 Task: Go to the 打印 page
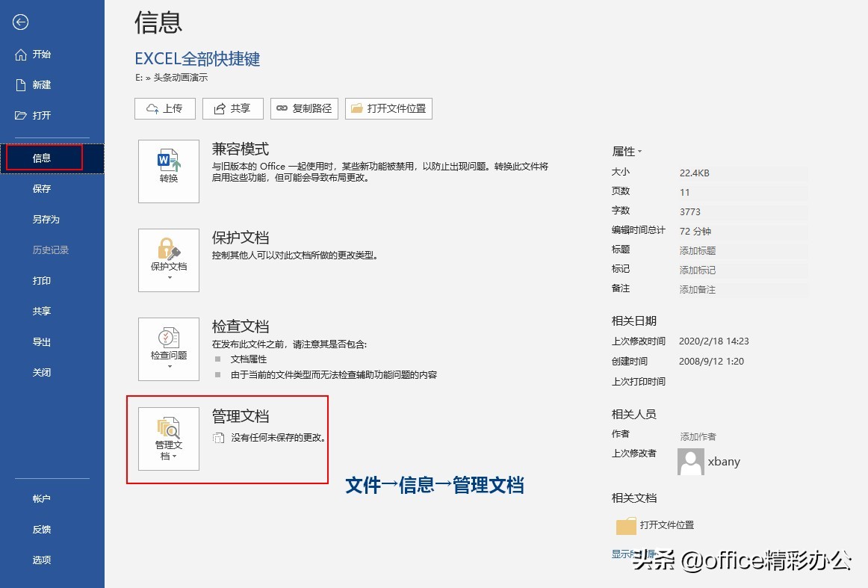(52, 281)
